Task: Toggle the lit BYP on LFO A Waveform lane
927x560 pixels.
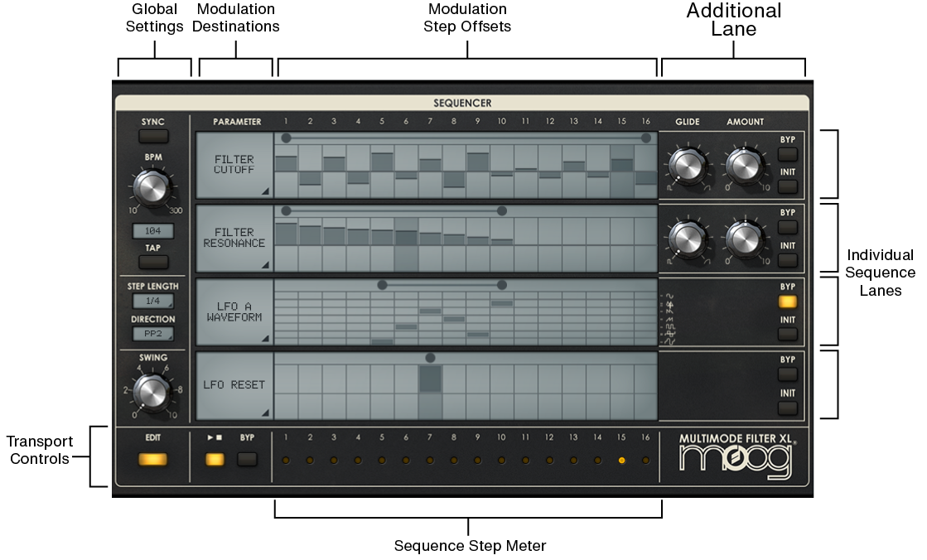Action: [x=788, y=302]
